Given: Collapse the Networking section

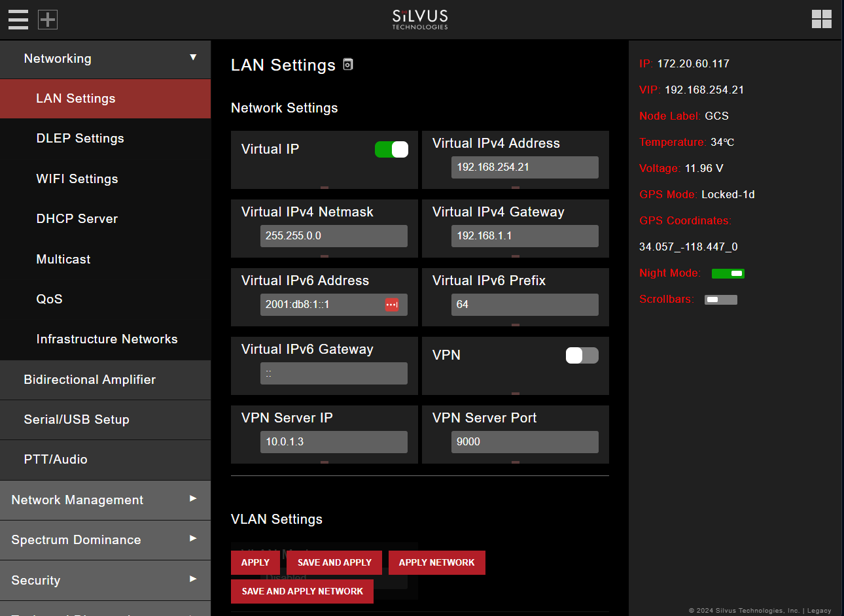Looking at the screenshot, I should tap(192, 58).
